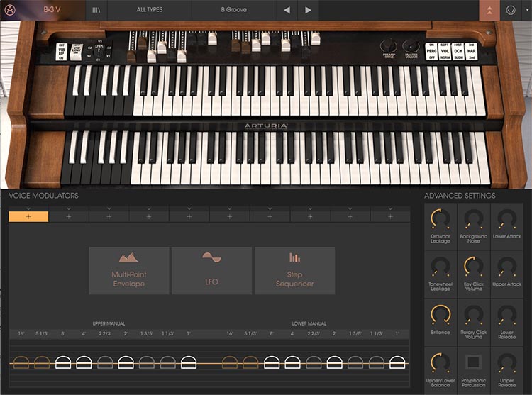Click the Rotary Click Volume knob
This screenshot has height=395, width=532.
coord(474,315)
